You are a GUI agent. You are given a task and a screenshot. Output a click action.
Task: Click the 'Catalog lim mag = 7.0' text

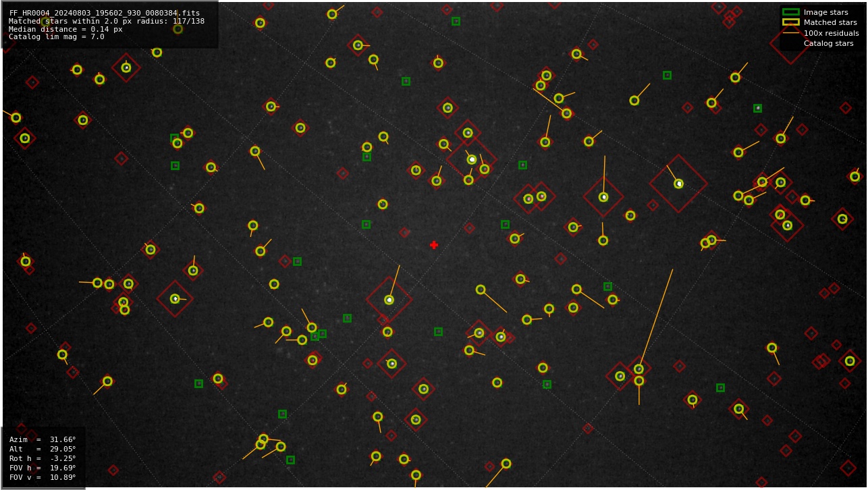tap(57, 37)
